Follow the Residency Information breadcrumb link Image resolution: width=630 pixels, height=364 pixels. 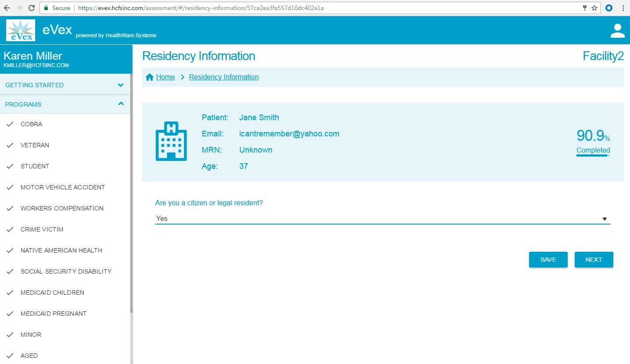pyautogui.click(x=224, y=77)
